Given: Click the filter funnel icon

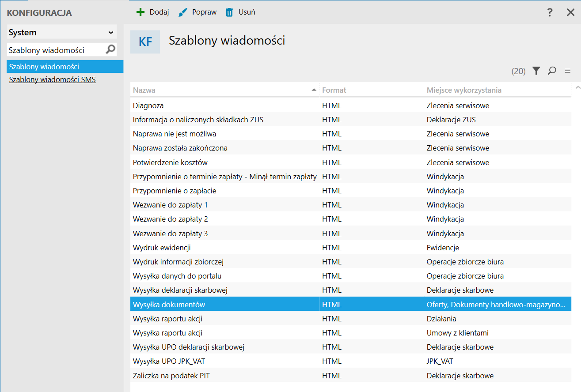Looking at the screenshot, I should click(x=536, y=71).
